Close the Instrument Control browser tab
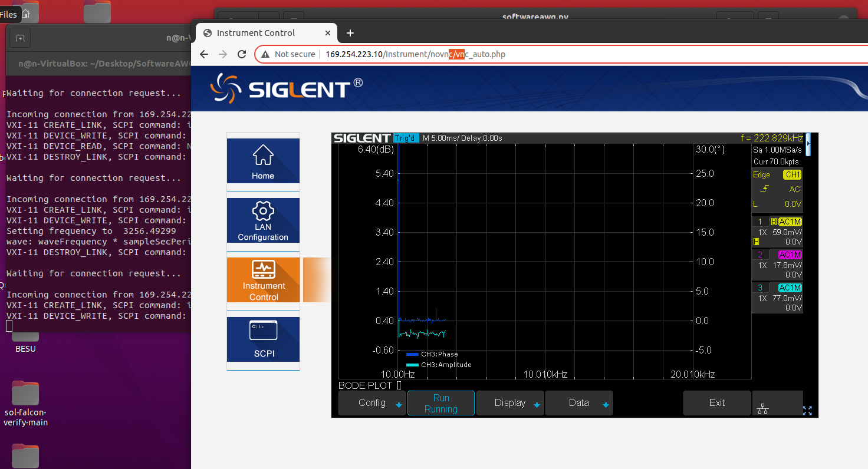The height and width of the screenshot is (469, 868). 327,33
